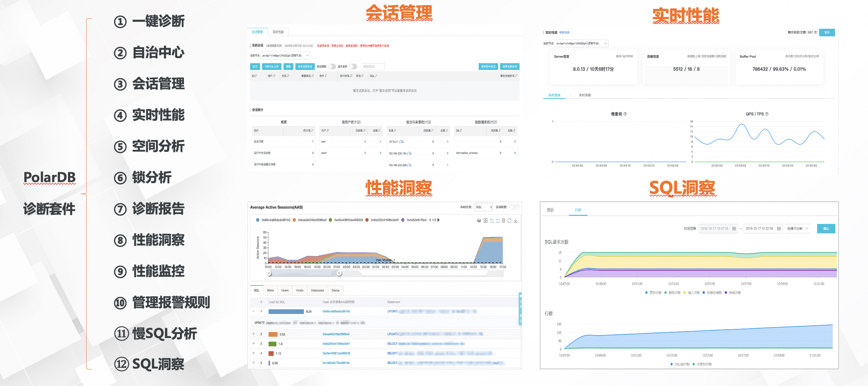The width and height of the screenshot is (868, 386).
Task: Toggle the 显示全部 switch on
Action: pos(353,67)
